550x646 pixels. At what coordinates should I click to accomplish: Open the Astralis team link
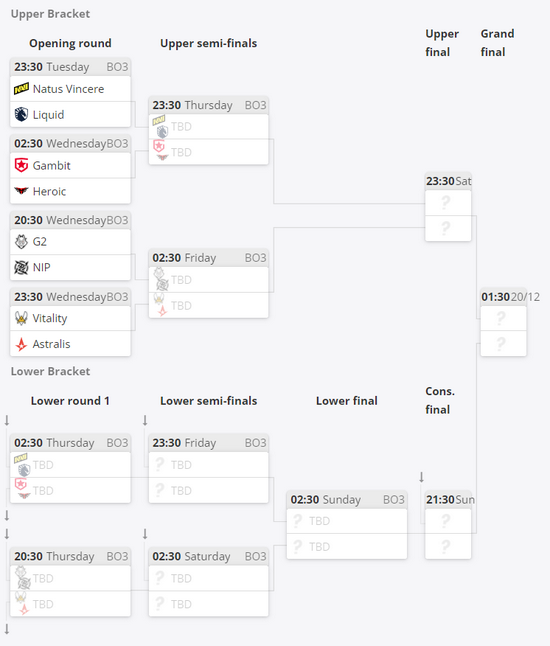click(x=51, y=344)
